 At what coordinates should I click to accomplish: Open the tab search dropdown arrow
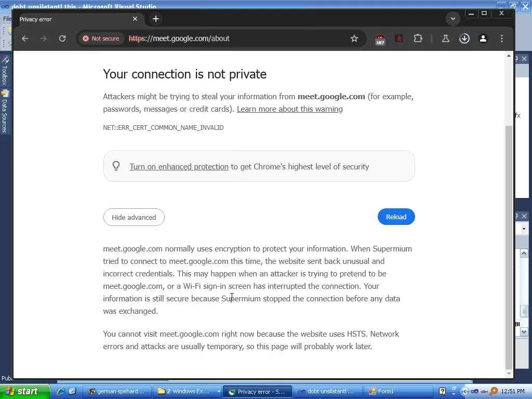453,19
